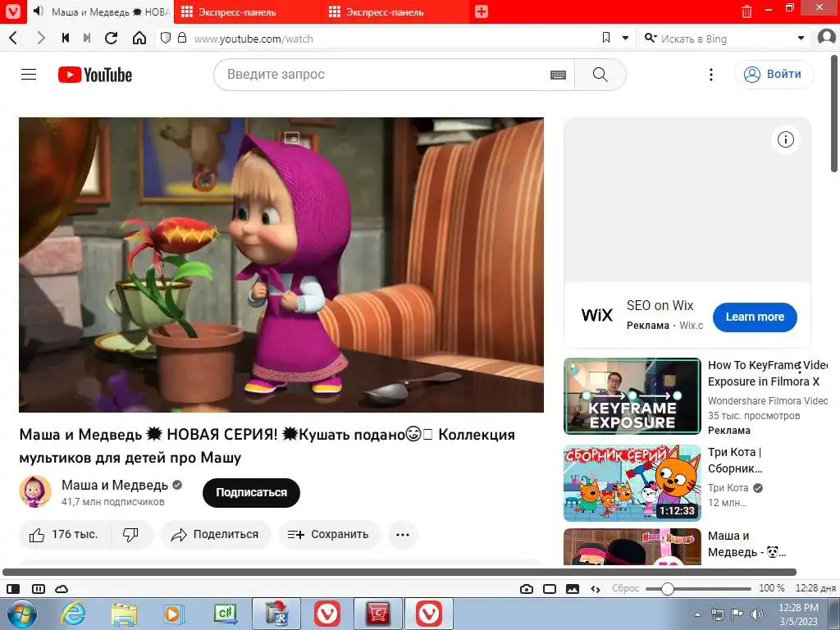Click Learn more on Wix ad
Viewport: 840px width, 630px height.
click(x=755, y=317)
